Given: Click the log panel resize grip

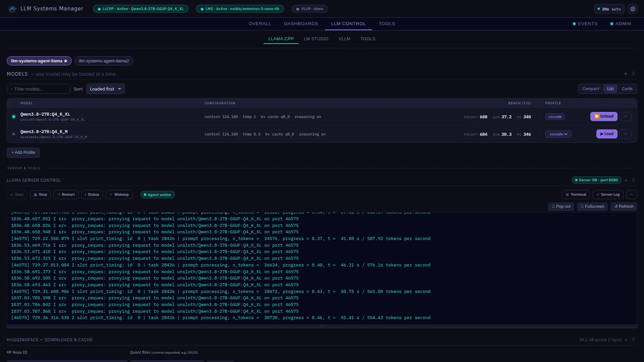Looking at the screenshot, I should (x=321, y=326).
